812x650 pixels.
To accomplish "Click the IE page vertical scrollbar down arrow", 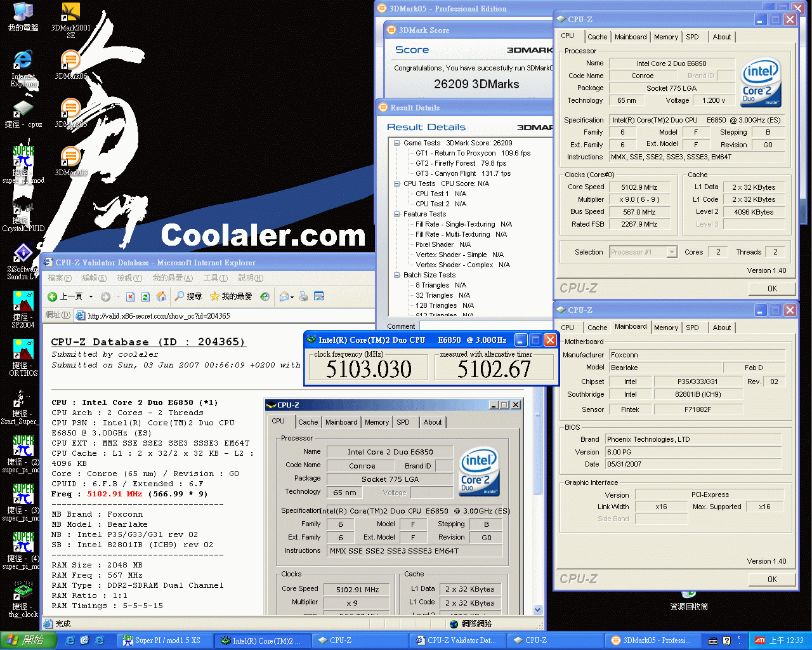I will [x=538, y=610].
